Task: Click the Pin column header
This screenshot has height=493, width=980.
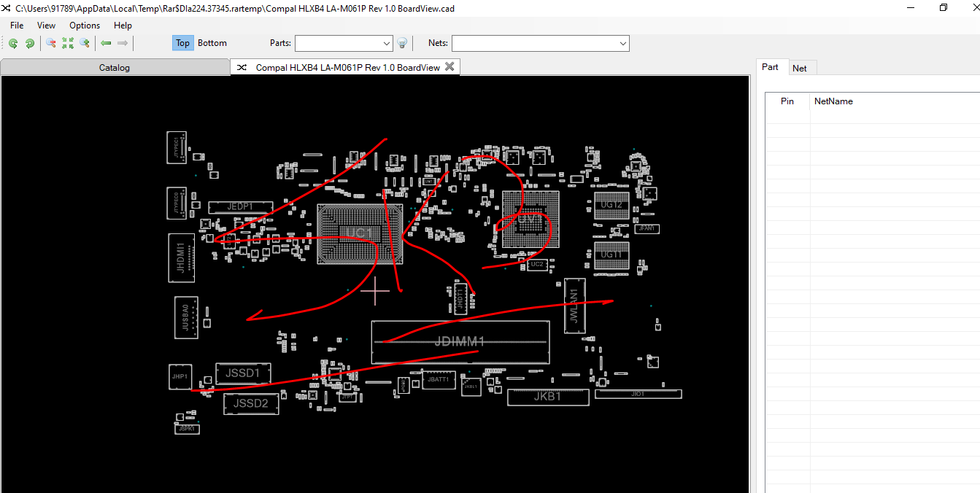Action: [787, 101]
